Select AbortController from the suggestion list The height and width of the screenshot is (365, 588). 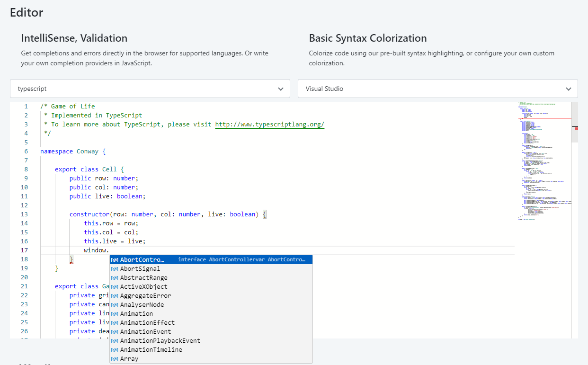coord(143,260)
